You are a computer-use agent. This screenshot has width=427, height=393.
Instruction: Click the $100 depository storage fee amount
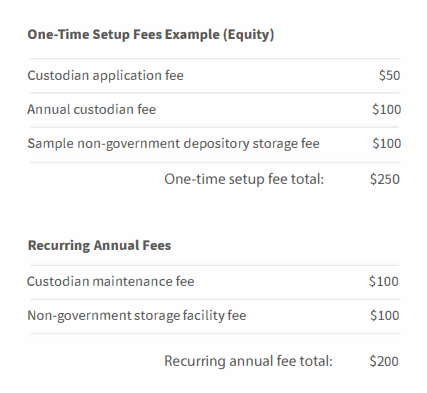tap(387, 143)
